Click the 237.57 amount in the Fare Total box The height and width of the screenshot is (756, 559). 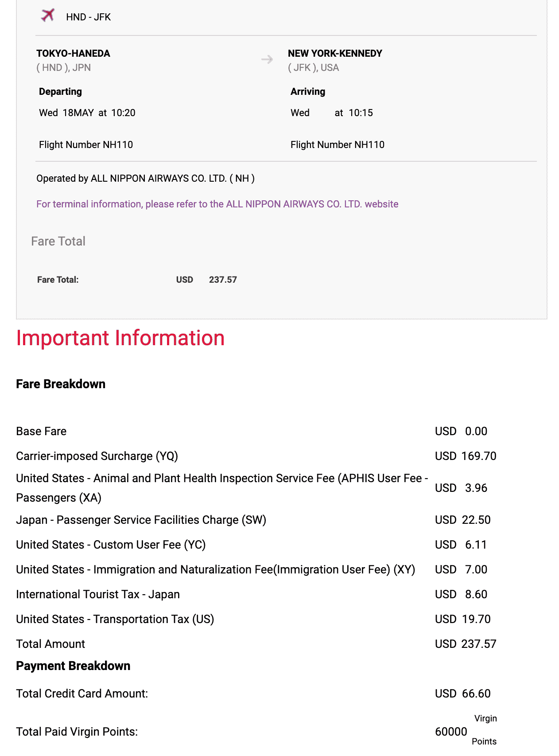click(x=223, y=280)
